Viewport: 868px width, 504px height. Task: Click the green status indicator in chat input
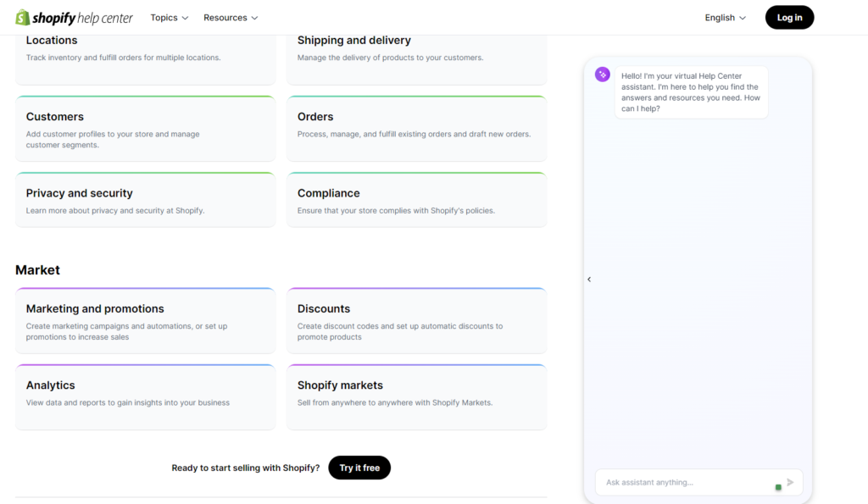778,487
